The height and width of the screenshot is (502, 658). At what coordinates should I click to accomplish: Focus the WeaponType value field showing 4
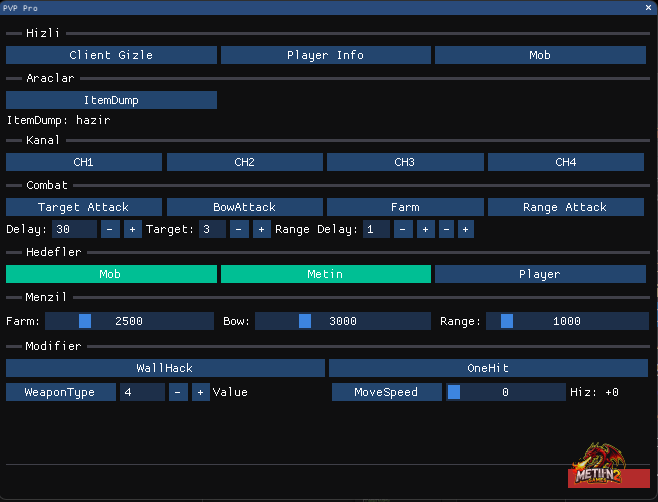142,392
